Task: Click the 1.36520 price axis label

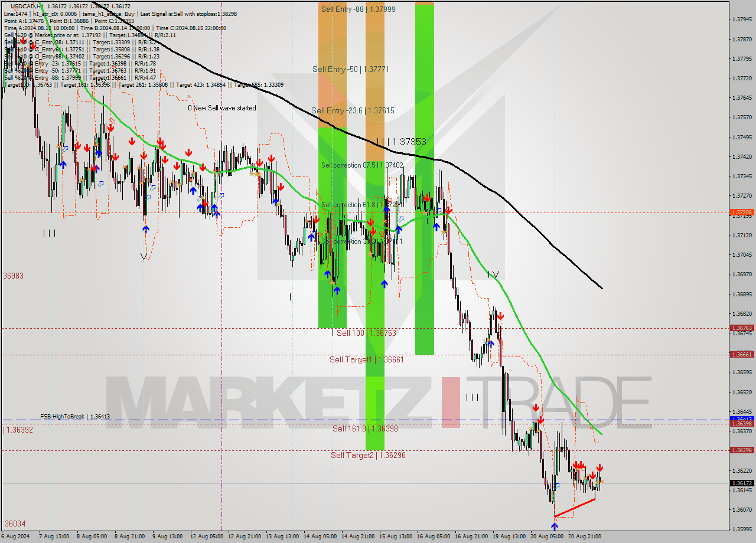Action: (741, 392)
